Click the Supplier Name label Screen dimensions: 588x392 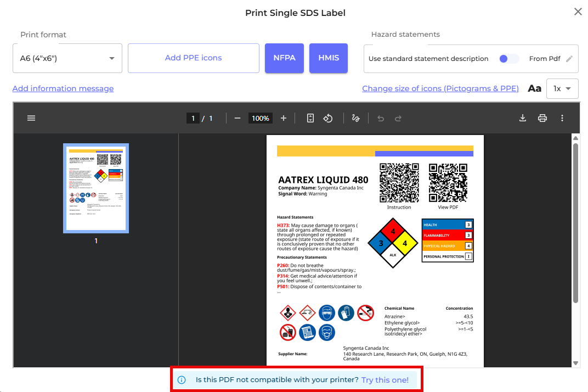(x=292, y=354)
